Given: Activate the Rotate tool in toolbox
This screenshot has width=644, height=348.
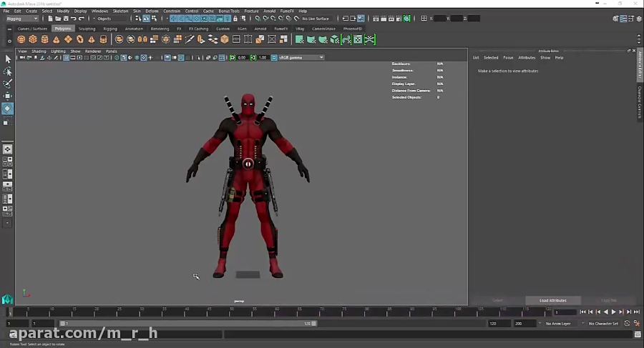Looking at the screenshot, I should tap(7, 109).
